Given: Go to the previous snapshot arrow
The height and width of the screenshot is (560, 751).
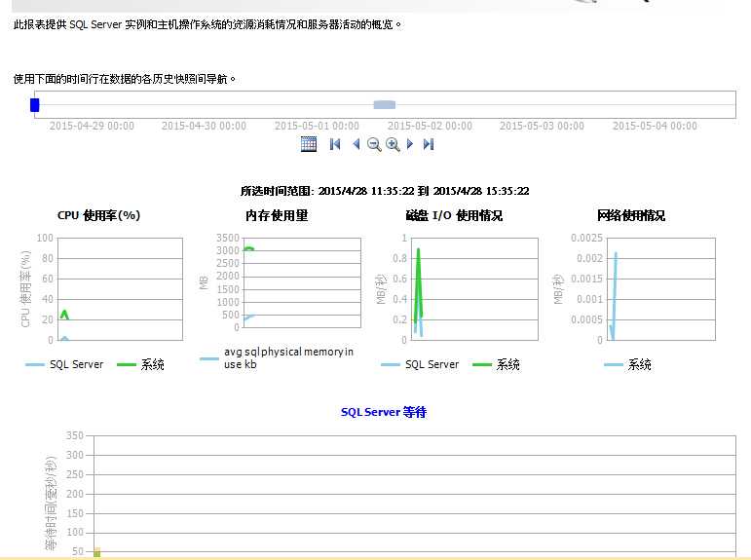Looking at the screenshot, I should [x=356, y=144].
